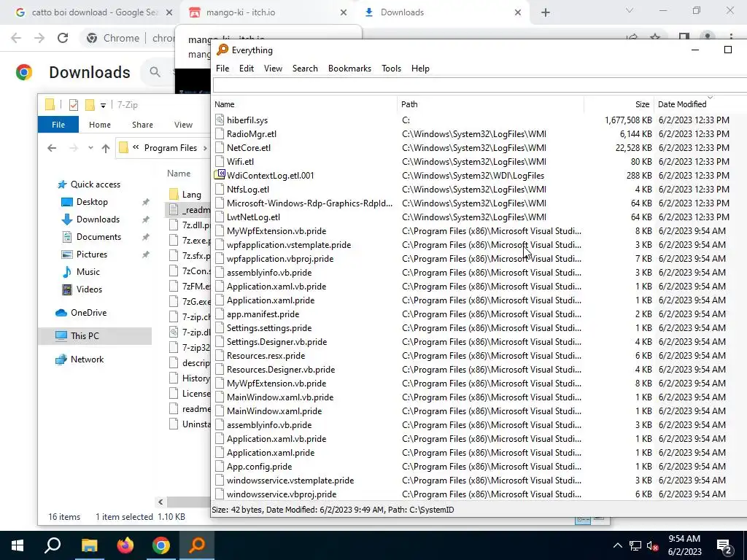This screenshot has height=560, width=747.
Task: Open Share ribbon tab in File Explorer
Action: point(142,124)
